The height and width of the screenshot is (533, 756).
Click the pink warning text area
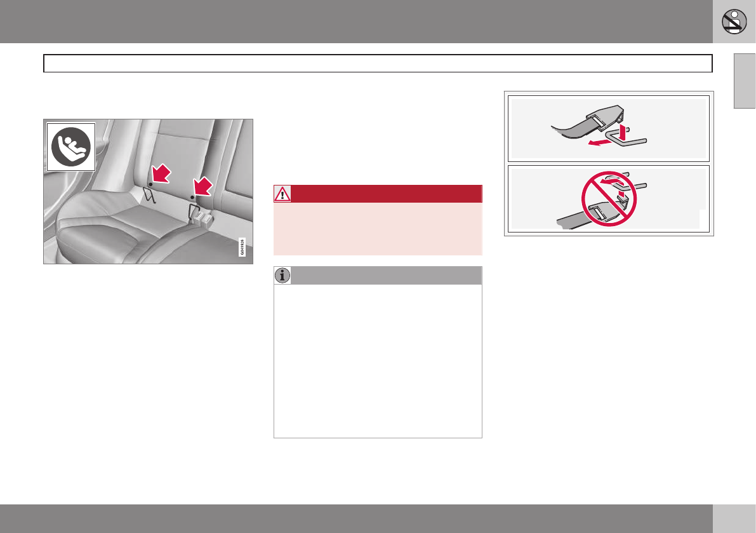coord(378,229)
